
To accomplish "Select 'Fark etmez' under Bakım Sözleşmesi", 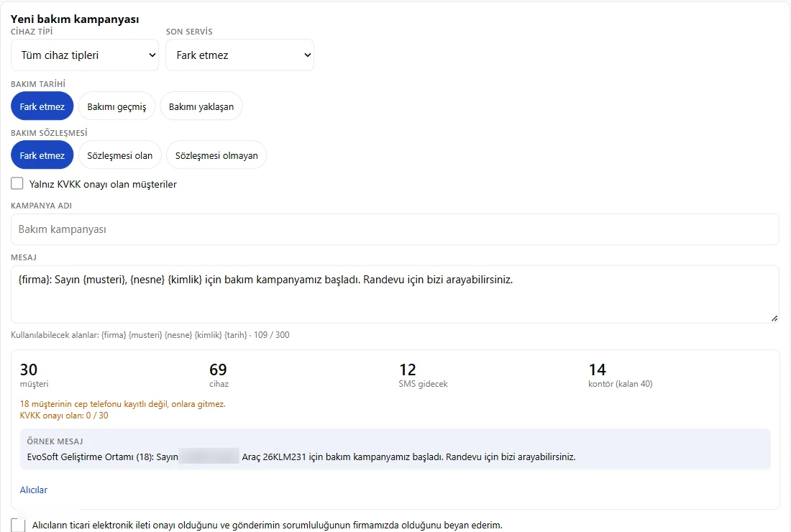I will pos(42,155).
